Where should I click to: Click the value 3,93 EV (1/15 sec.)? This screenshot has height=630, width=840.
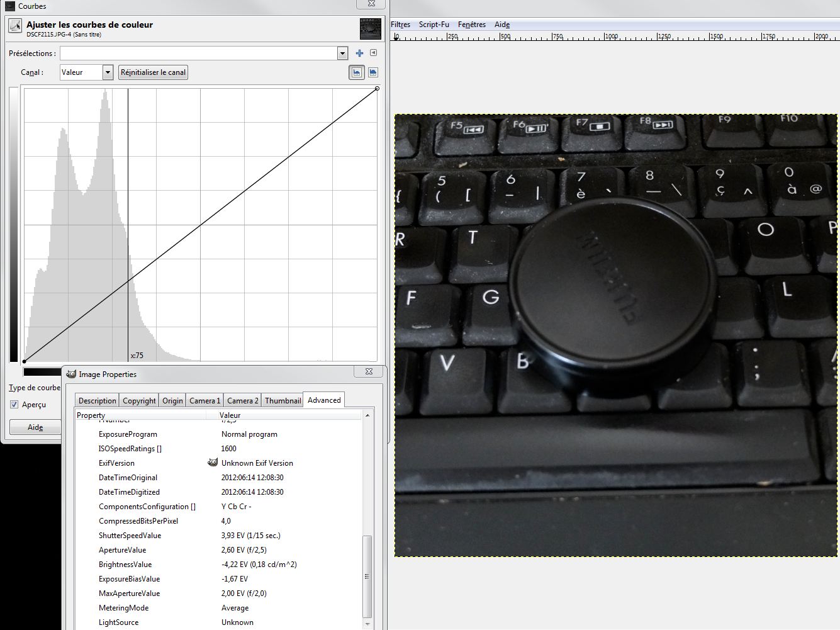[251, 536]
